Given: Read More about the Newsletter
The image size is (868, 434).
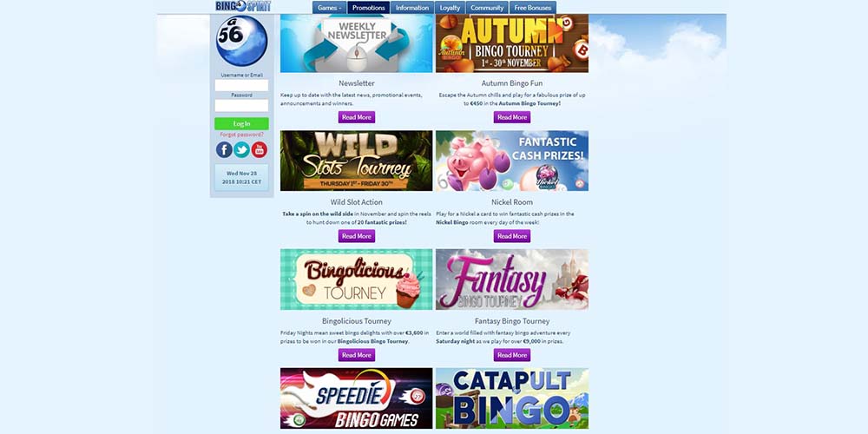Looking at the screenshot, I should [357, 117].
